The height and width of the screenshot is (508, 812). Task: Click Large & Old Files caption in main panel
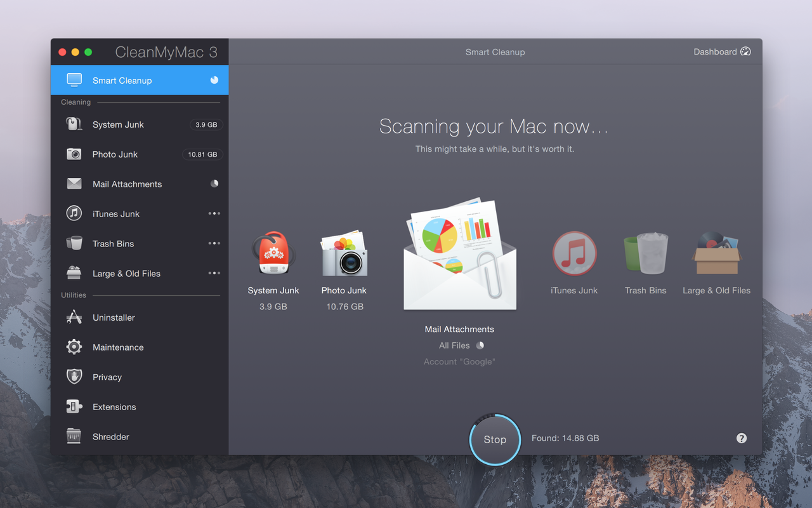point(716,290)
